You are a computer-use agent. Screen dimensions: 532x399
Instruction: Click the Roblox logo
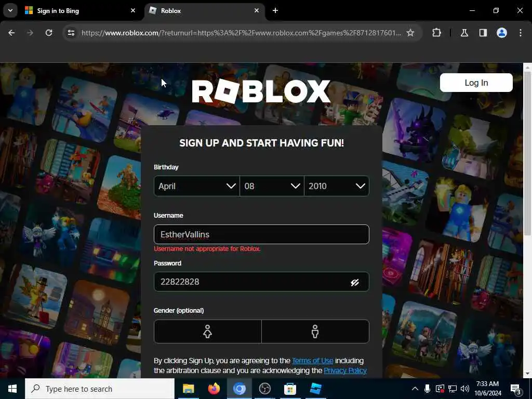pyautogui.click(x=261, y=91)
